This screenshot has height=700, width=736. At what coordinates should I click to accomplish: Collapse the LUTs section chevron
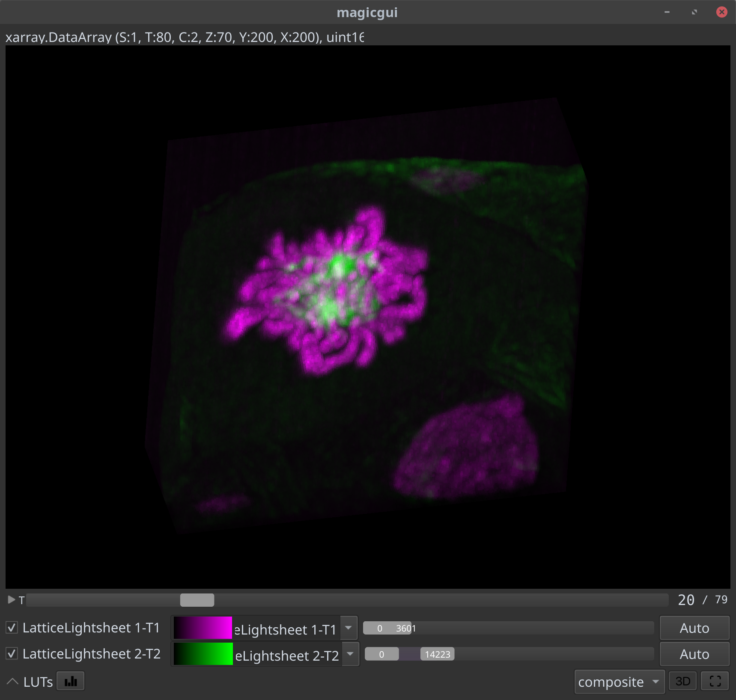13,682
